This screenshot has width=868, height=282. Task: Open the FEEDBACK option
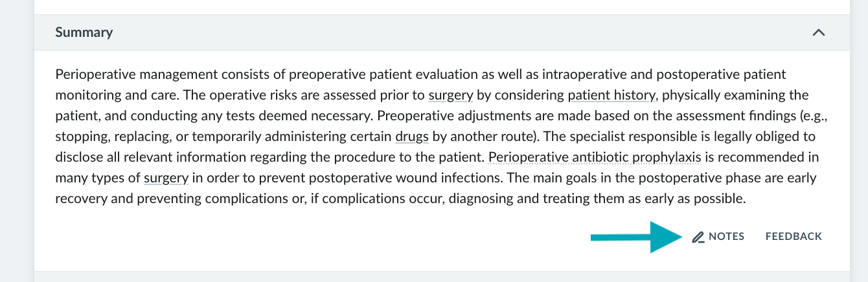click(794, 237)
